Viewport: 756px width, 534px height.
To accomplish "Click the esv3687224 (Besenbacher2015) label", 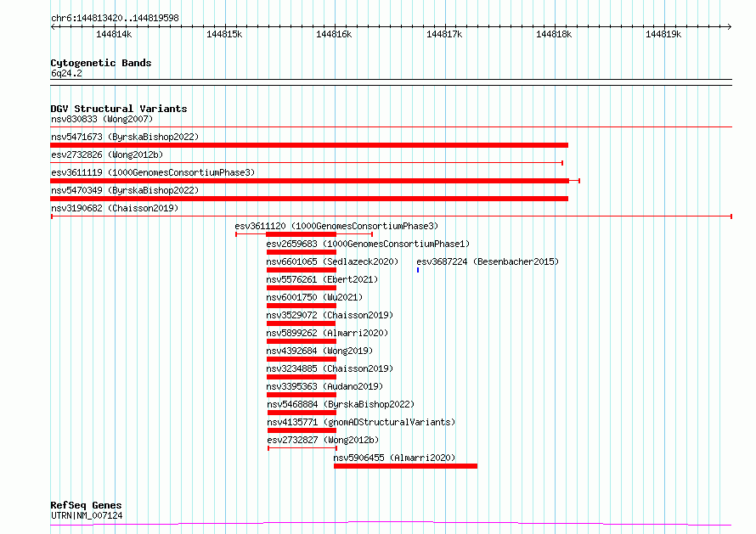I will 488,261.
